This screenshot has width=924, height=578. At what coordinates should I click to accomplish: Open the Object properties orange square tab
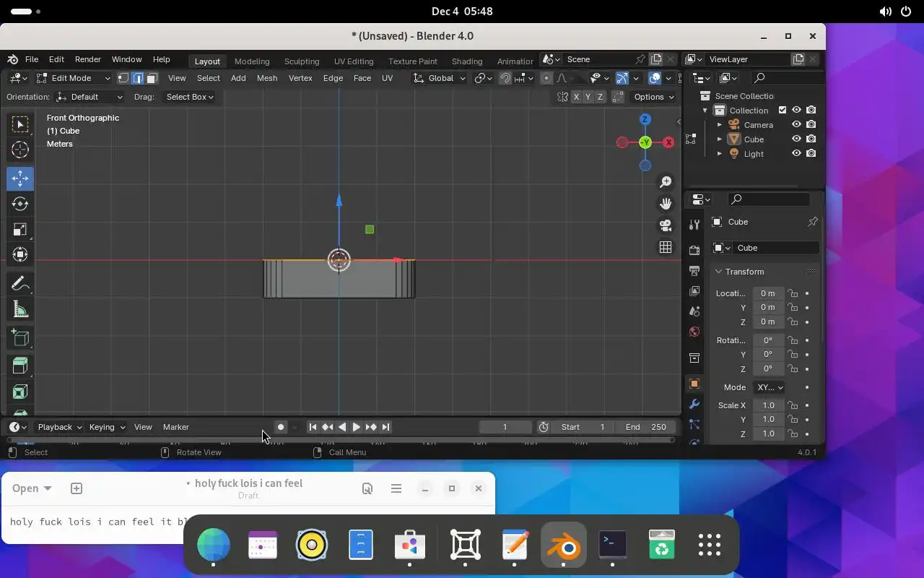[x=694, y=384]
